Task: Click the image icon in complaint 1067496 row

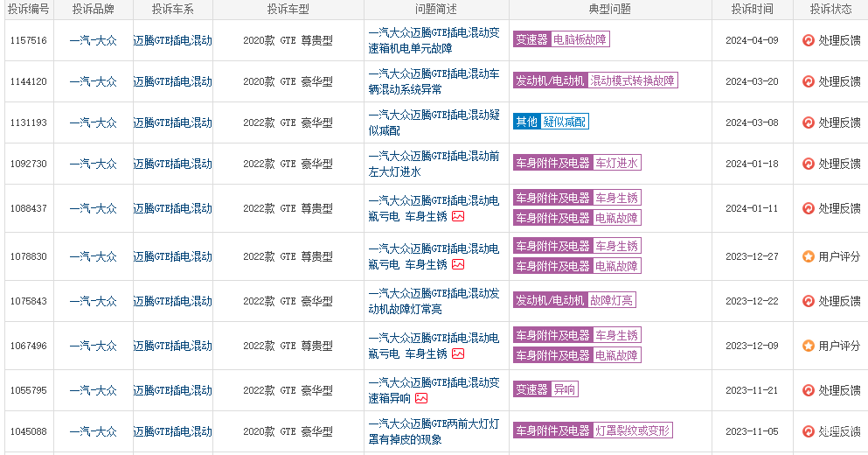Action: (458, 354)
